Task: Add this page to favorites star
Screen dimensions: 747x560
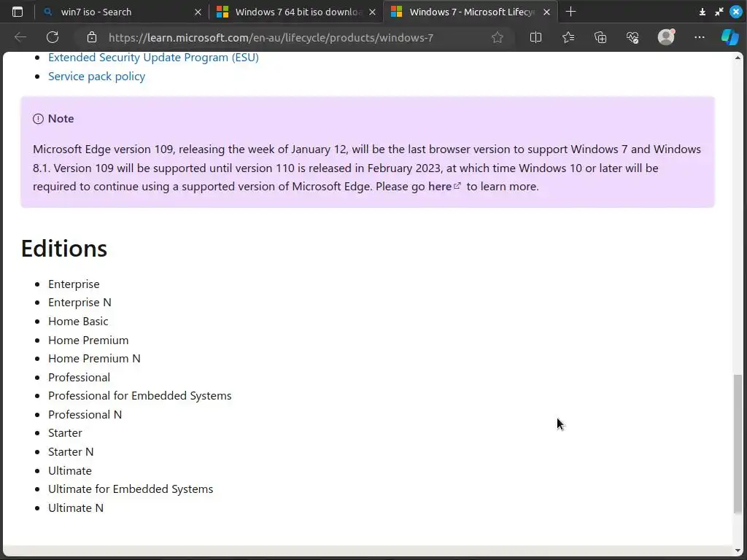Action: [x=498, y=37]
